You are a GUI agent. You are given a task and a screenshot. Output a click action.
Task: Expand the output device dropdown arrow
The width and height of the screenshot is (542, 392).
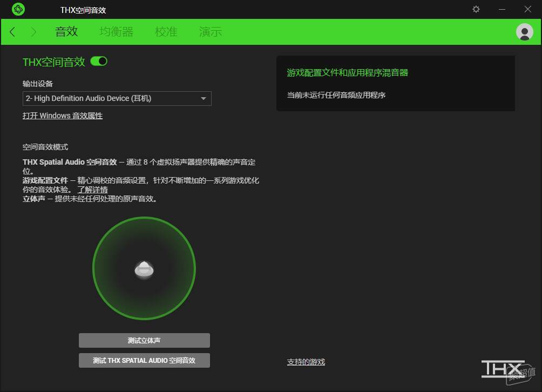(204, 98)
